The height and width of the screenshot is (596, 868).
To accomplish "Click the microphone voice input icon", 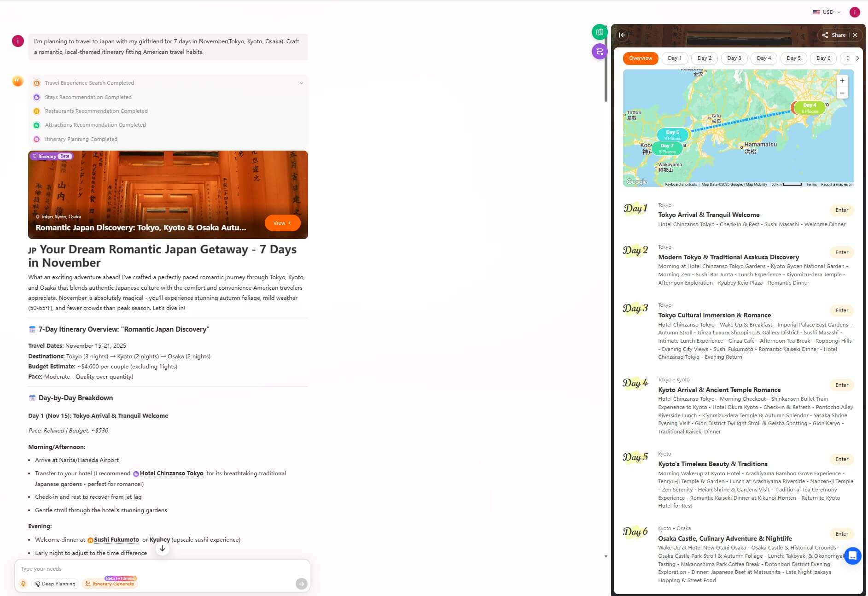I will pyautogui.click(x=23, y=584).
